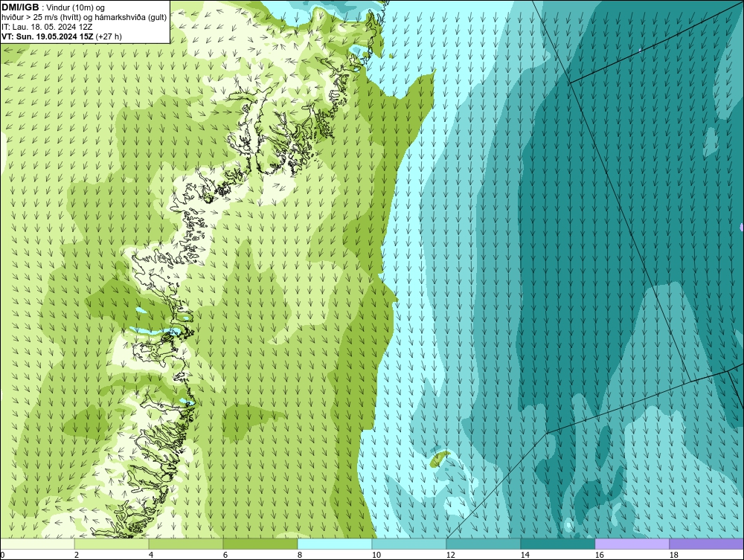744x560 pixels.
Task: Click the 'VT: Sun. 19.05.2024 15Z' line
Action: pyautogui.click(x=48, y=36)
